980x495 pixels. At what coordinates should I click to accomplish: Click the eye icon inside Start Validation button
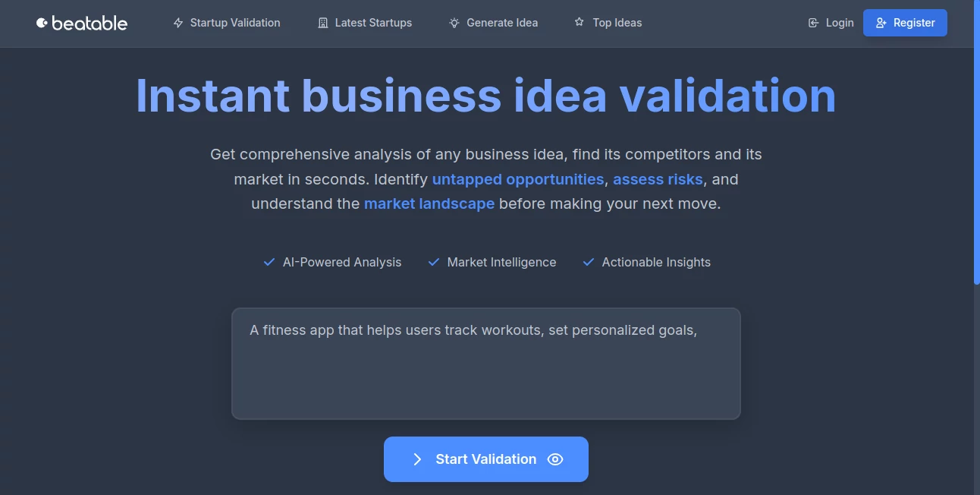554,459
